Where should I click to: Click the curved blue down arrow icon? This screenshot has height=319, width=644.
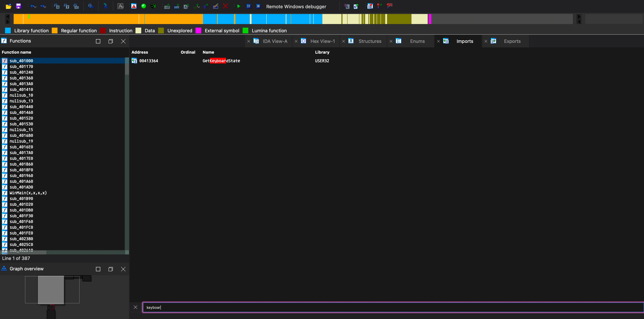tap(105, 6)
